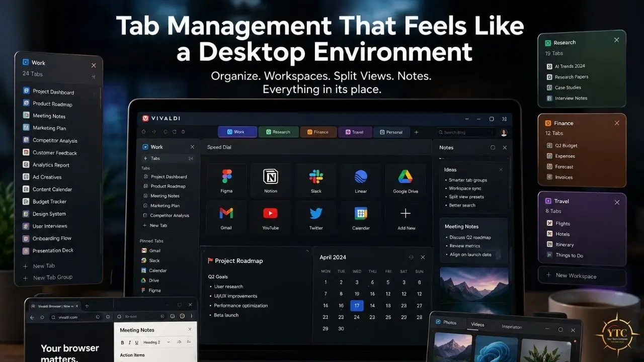The height and width of the screenshot is (362, 644).
Task: Open Google Drive speed dial tile
Action: click(406, 181)
